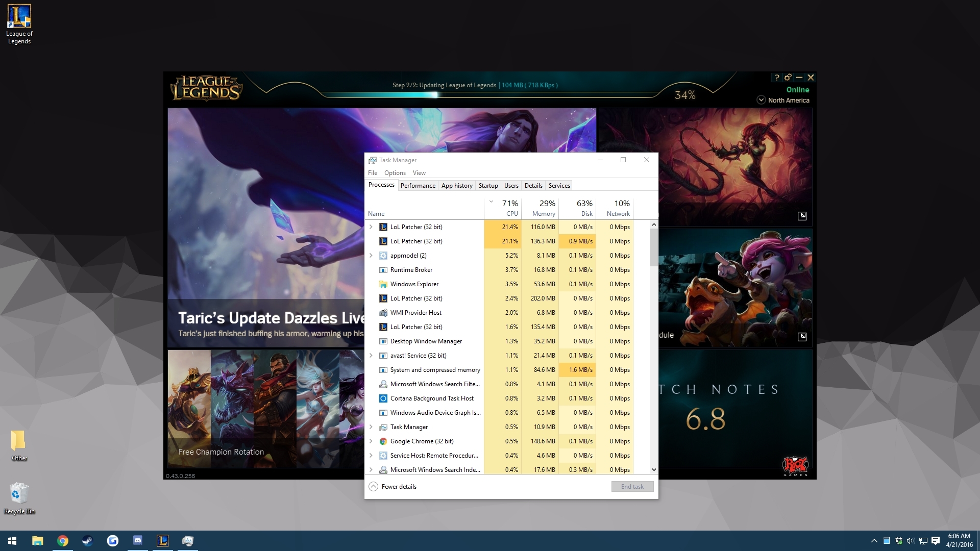This screenshot has height=551, width=980.
Task: Expand the appmodel (2) process group
Action: 371,256
